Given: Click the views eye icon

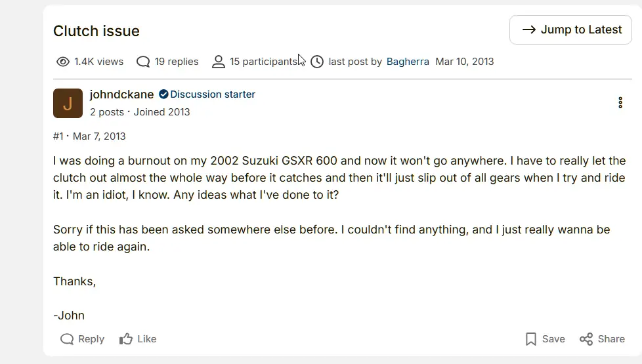Looking at the screenshot, I should (x=63, y=62).
